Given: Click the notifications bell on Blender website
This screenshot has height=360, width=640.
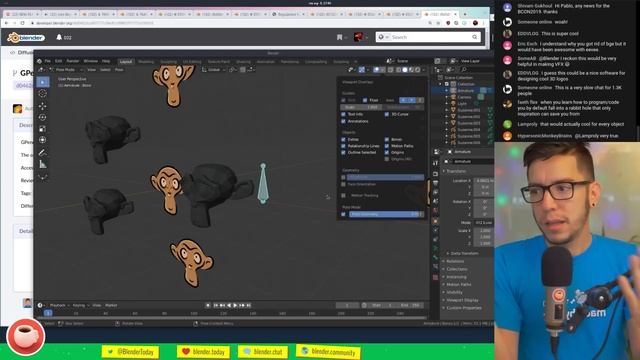Looking at the screenshot, I should 59,37.
